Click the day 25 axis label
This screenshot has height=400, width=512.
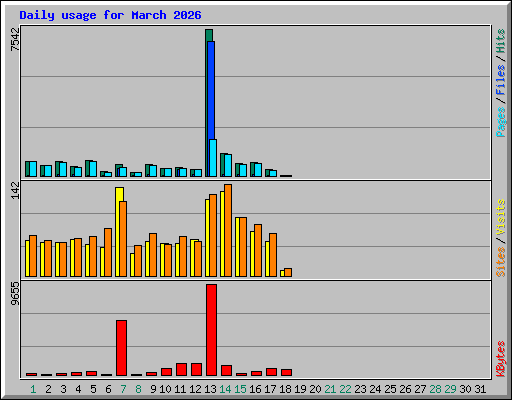click(390, 389)
